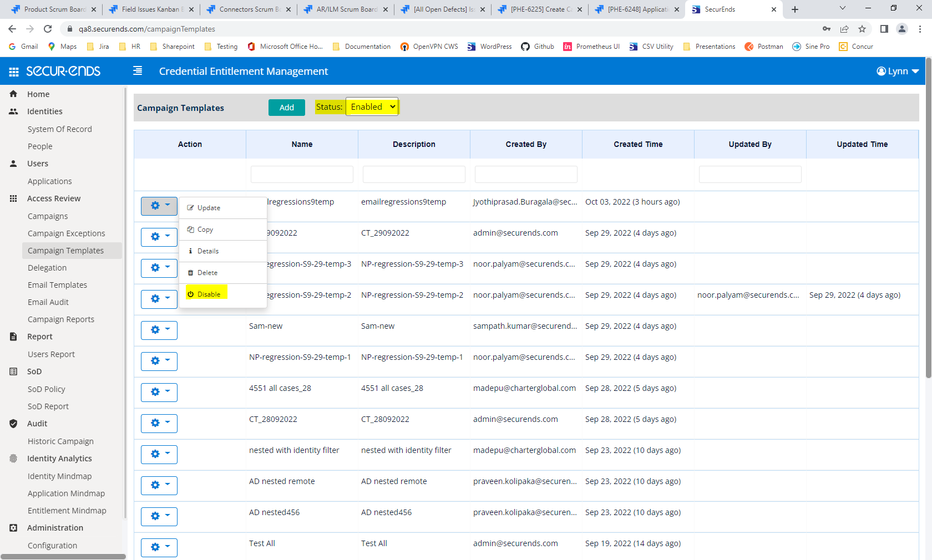Screen dimensions: 932x560
Task: Select Disable from the context menu
Action: click(x=209, y=294)
